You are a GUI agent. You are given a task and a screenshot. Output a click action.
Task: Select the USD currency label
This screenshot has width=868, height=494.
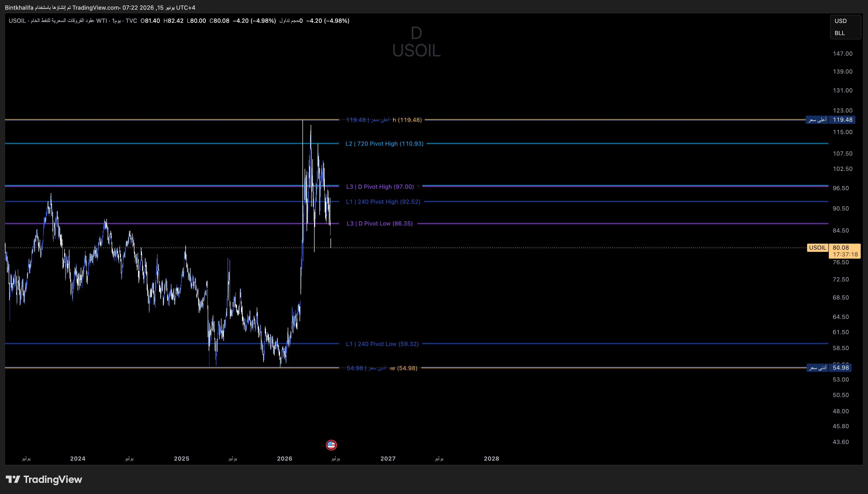click(x=840, y=21)
